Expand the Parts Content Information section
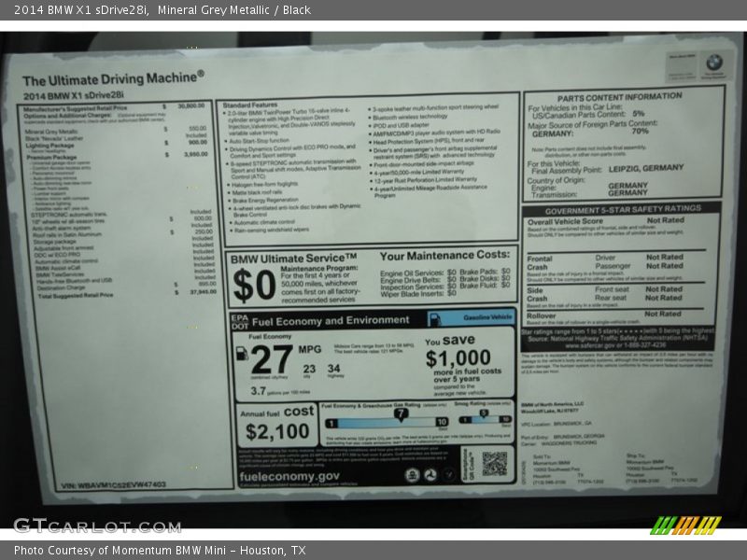This screenshot has height=560, width=747. point(621,95)
